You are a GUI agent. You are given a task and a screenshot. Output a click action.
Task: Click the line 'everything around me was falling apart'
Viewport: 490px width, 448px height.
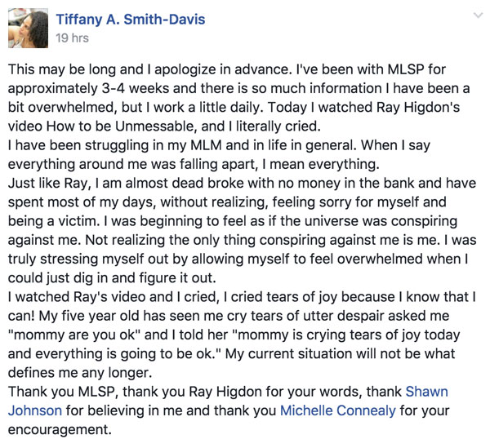[194, 164]
